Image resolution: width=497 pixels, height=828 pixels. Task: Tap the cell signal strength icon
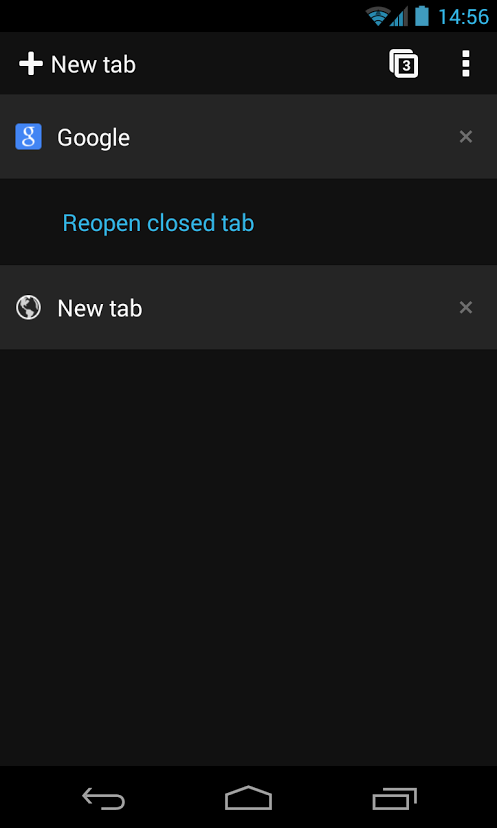399,16
